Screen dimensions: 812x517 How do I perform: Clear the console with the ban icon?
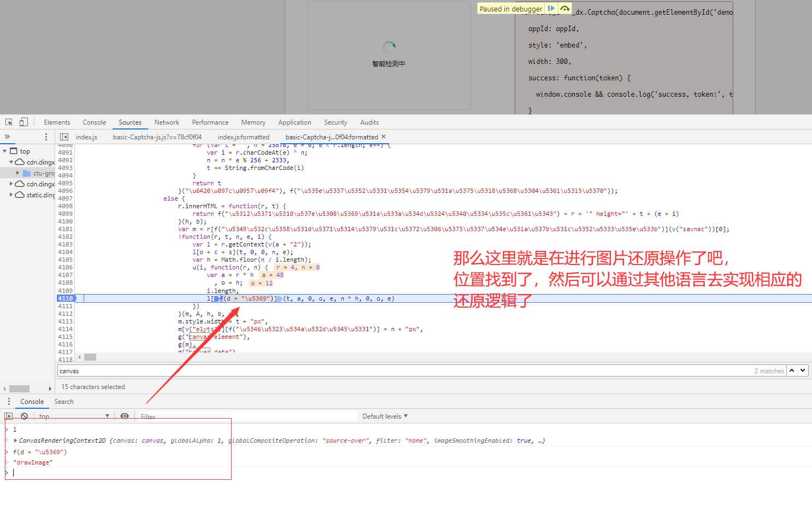click(24, 416)
